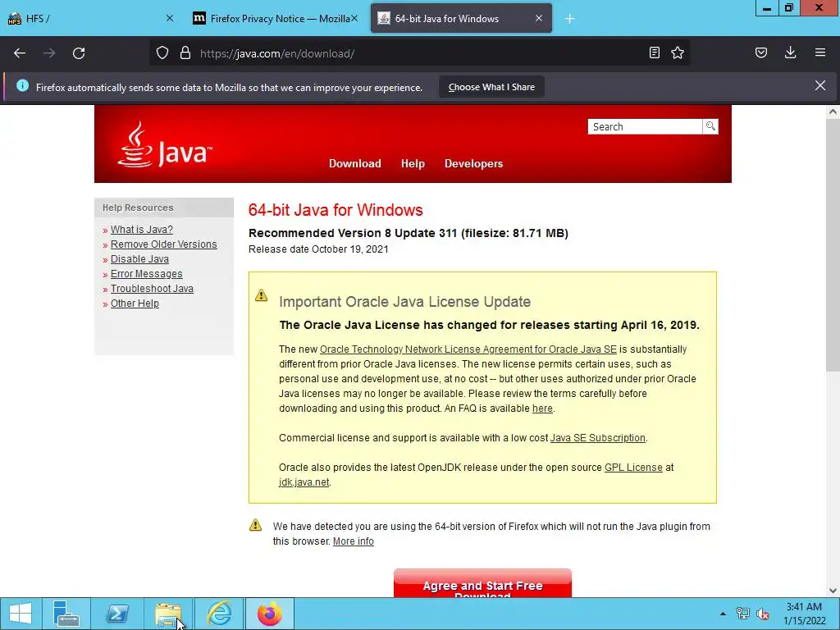Dismiss the Firefox data sharing notification bar
The image size is (840, 630).
click(x=820, y=85)
